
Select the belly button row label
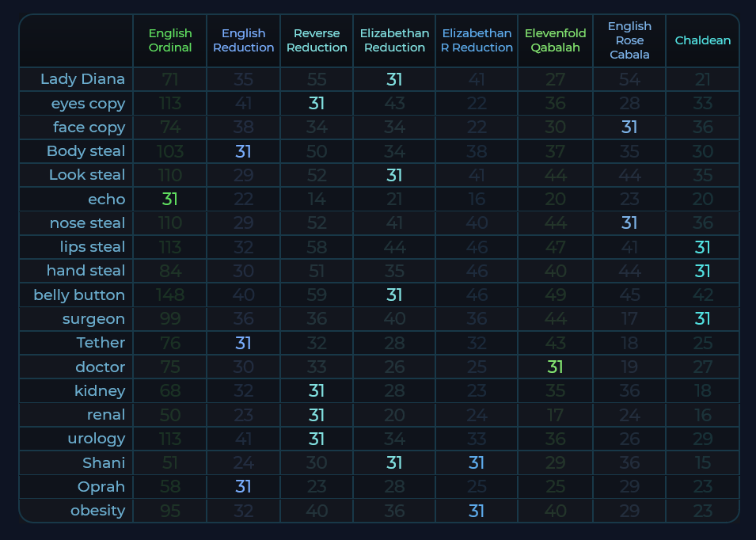click(79, 295)
